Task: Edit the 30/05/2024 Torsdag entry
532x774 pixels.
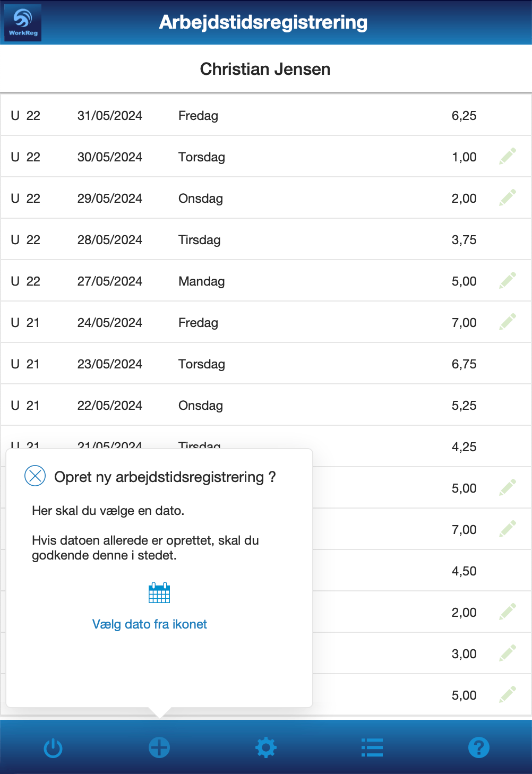Action: tap(508, 157)
